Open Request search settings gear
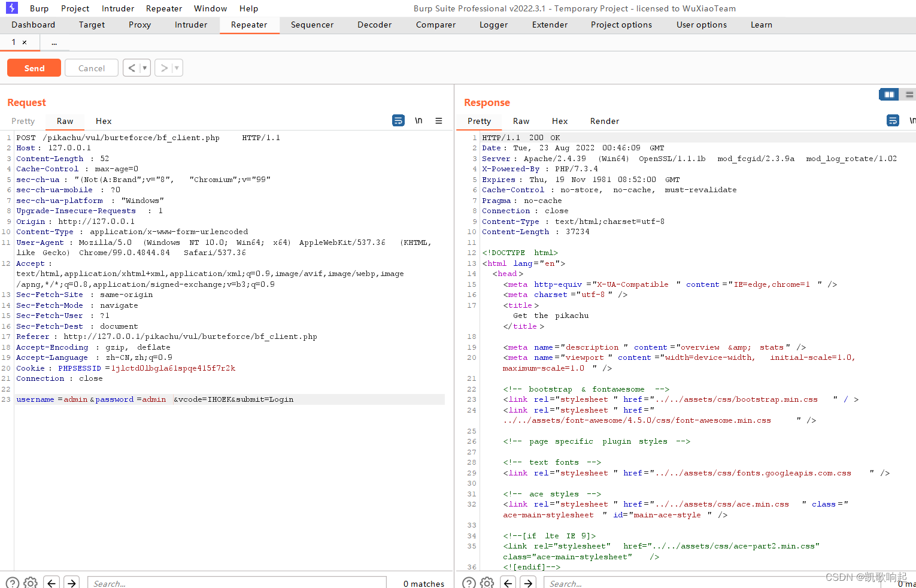916x588 pixels. (x=31, y=583)
